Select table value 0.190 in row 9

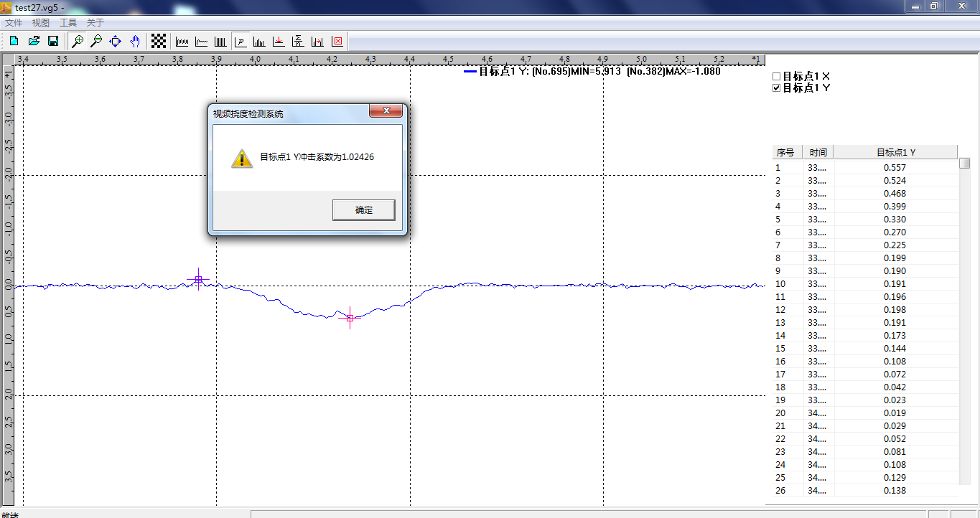[895, 271]
